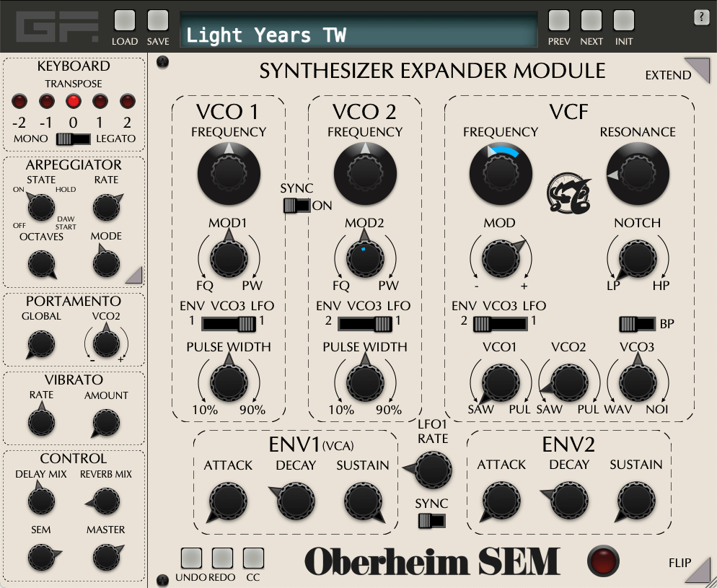717x588 pixels.
Task: Click the portamento GLOBAL knob
Action: pos(40,344)
